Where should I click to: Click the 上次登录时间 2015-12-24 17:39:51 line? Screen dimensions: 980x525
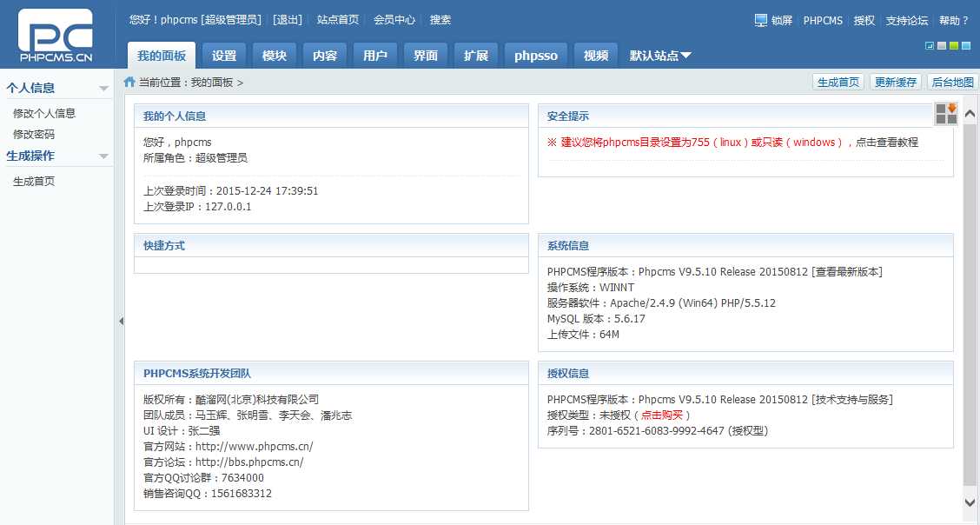230,191
